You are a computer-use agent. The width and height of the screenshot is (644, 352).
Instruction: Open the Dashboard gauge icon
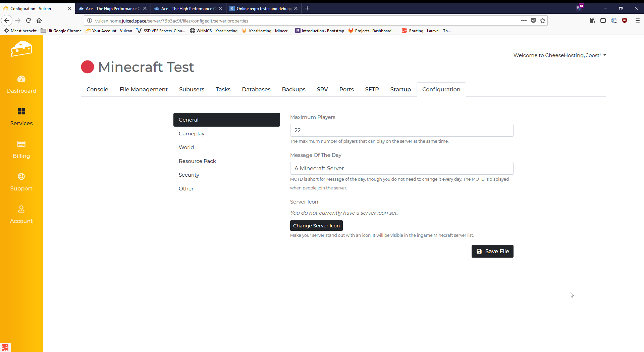click(x=21, y=79)
